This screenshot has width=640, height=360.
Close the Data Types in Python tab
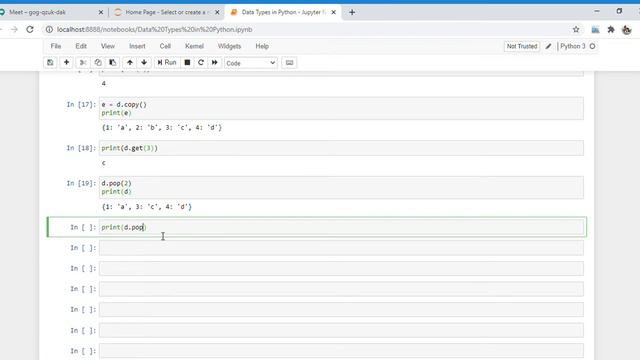pos(333,12)
